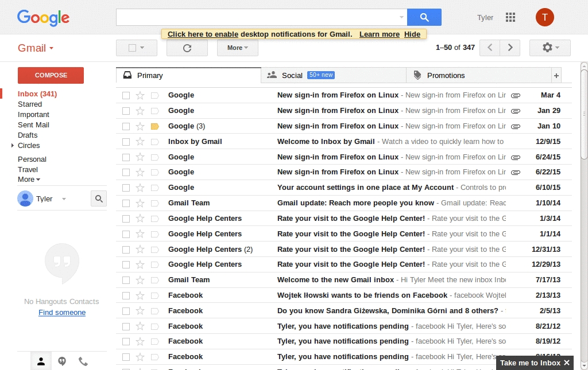This screenshot has width=588, height=370.
Task: Open the settings gear menu
Action: (549, 48)
